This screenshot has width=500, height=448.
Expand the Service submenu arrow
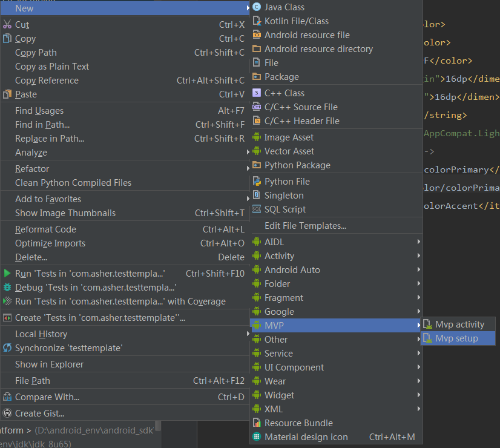tap(419, 354)
